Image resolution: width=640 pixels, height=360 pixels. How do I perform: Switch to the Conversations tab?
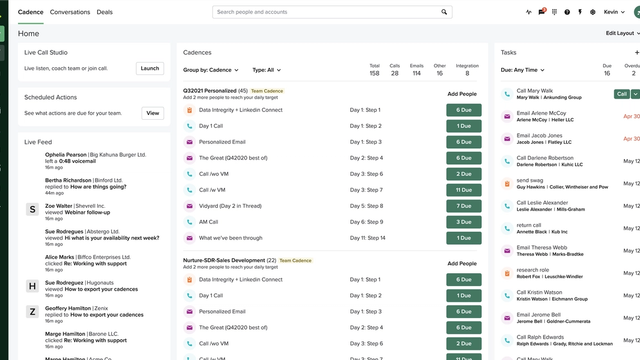[70, 12]
